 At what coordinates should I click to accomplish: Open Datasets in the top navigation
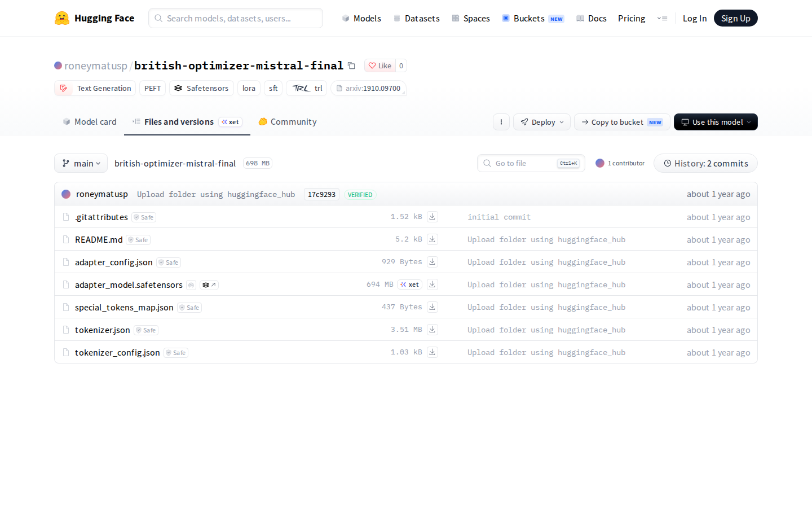[416, 18]
